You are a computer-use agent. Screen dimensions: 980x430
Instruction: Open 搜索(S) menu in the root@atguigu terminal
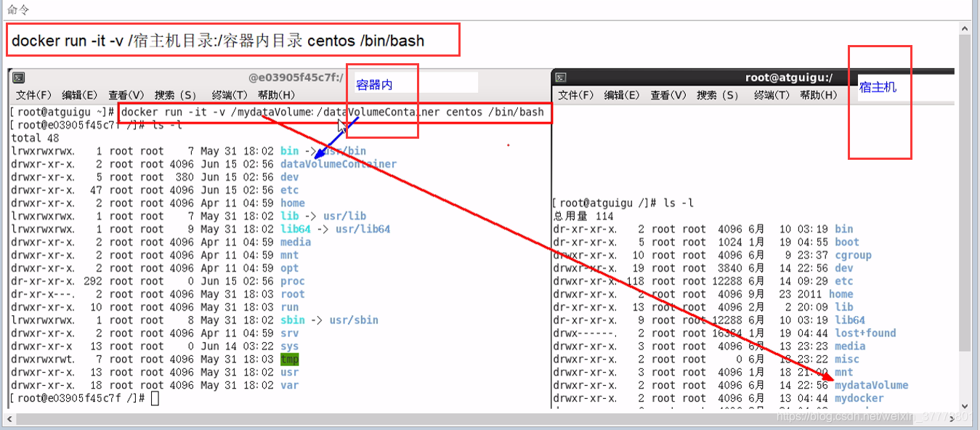pos(718,95)
